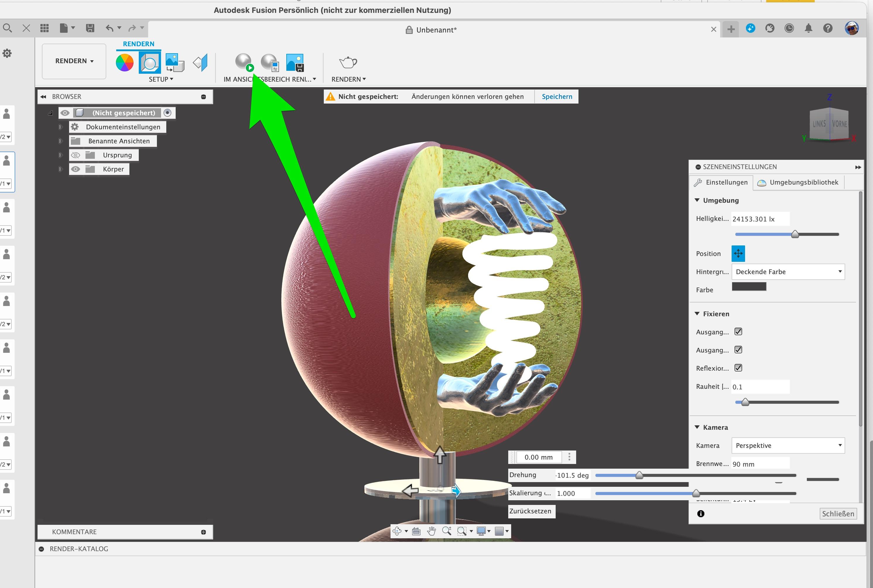Open the Decal image tool
Viewport: 873px width, 588px height.
pos(174,63)
